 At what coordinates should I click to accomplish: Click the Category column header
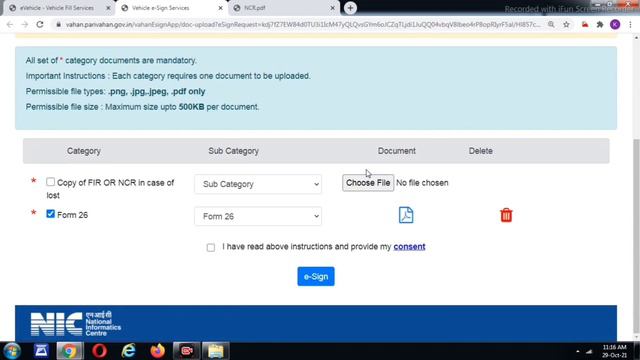tap(84, 151)
